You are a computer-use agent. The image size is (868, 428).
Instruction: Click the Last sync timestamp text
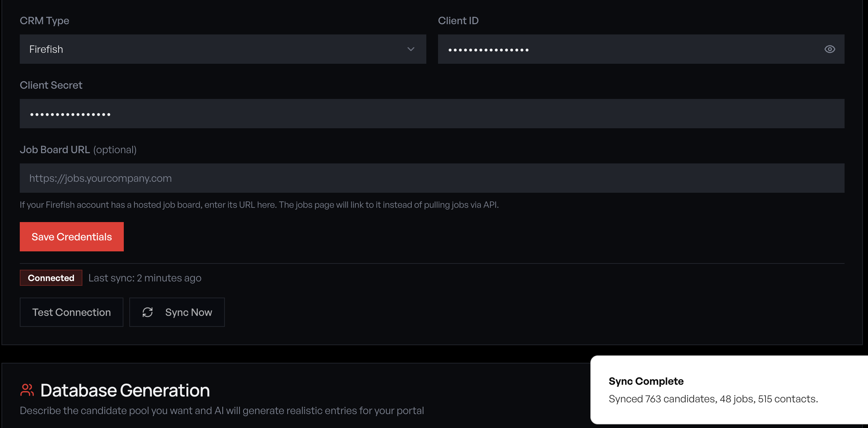(144, 278)
